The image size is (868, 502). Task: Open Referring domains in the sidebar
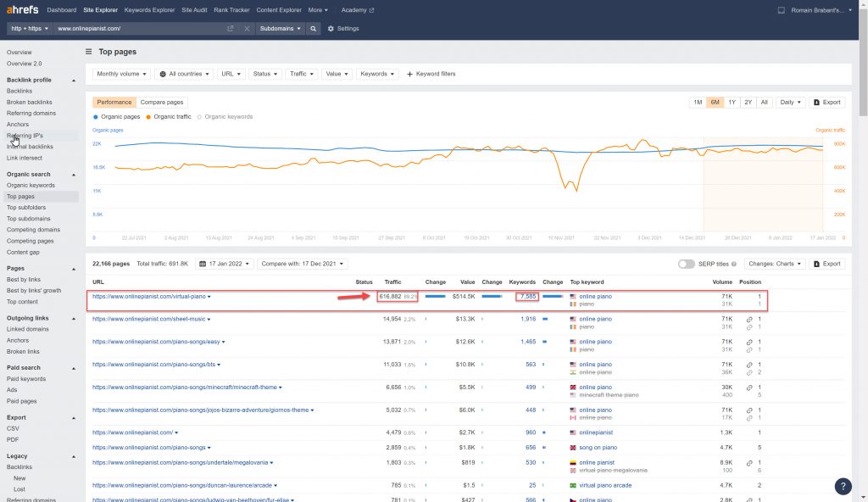pos(31,113)
